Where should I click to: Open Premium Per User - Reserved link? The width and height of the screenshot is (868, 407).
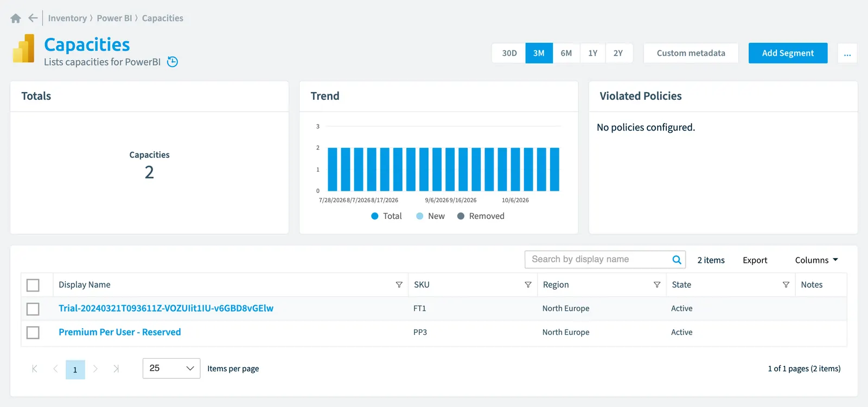[120, 332]
